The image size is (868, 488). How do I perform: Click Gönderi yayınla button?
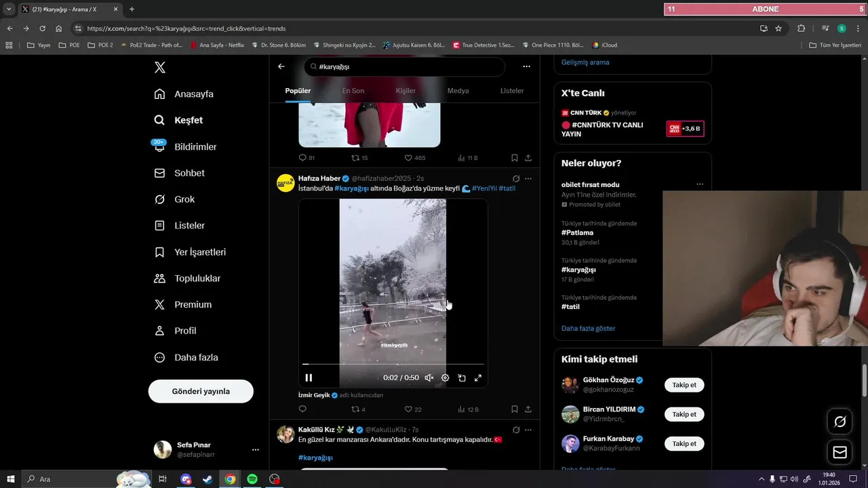[201, 391]
